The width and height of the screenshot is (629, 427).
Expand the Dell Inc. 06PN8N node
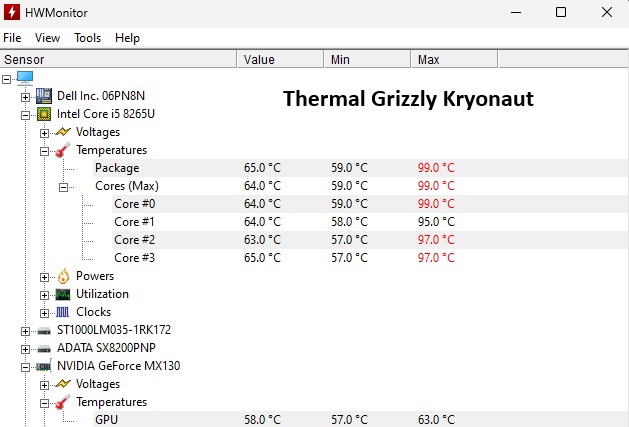(x=26, y=96)
